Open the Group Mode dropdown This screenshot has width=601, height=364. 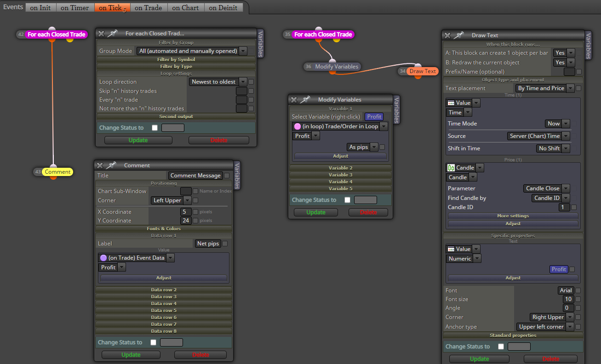click(192, 51)
